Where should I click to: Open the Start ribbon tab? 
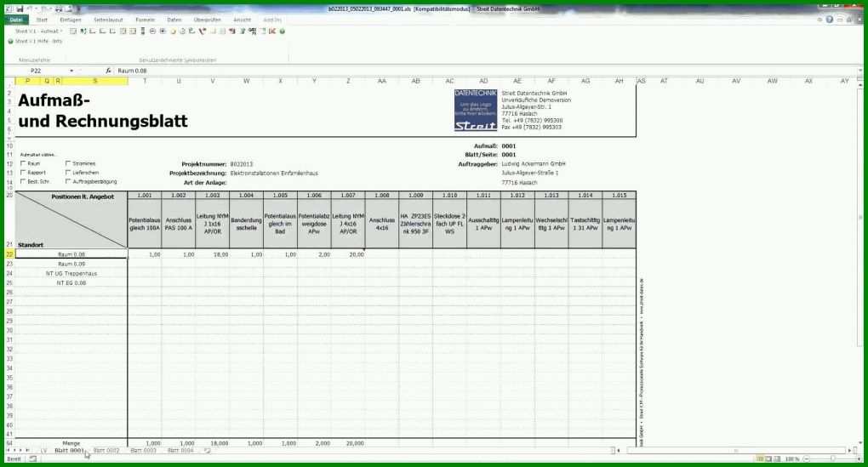42,20
